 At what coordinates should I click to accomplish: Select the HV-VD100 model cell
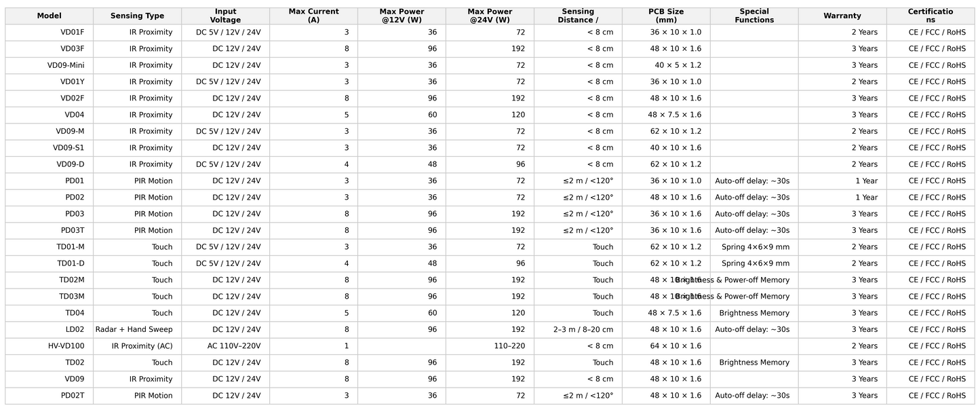click(x=66, y=346)
